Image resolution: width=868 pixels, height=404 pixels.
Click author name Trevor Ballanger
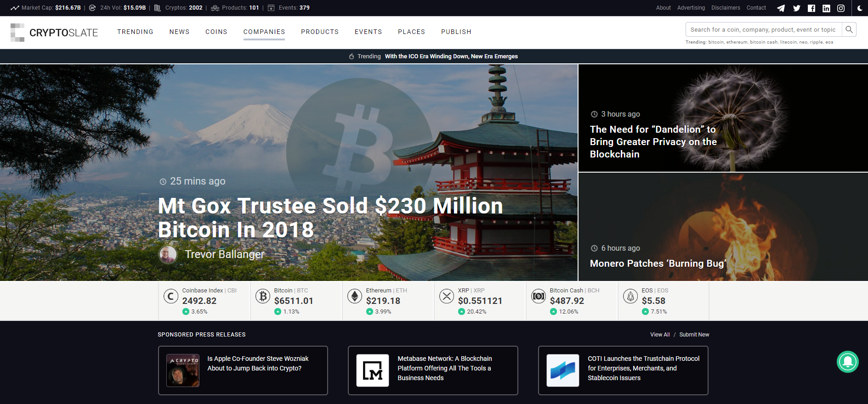[x=225, y=254]
